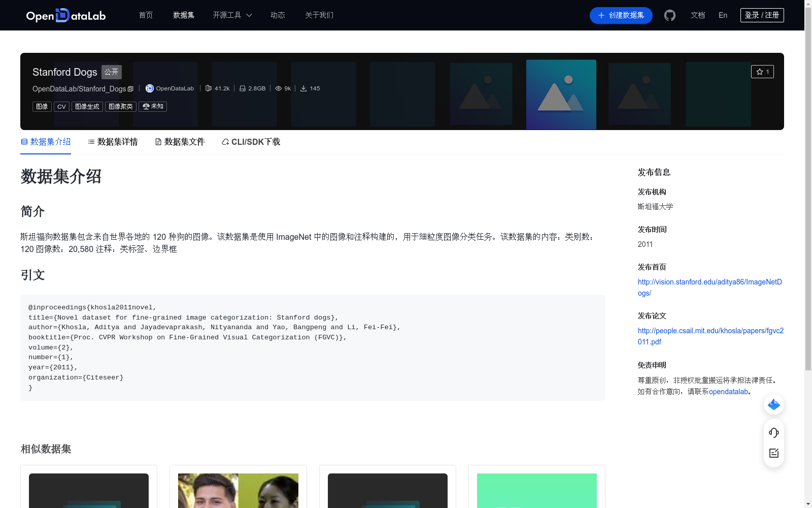Open the feedback note icon

[773, 453]
